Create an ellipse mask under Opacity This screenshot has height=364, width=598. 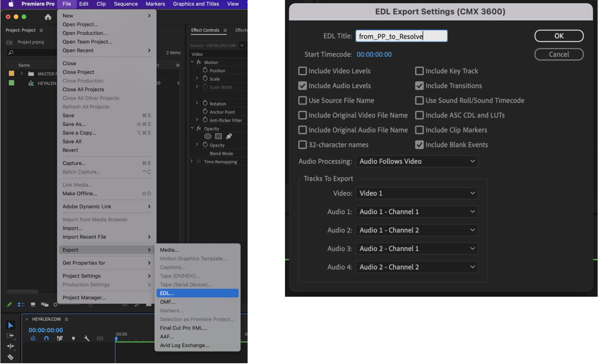click(x=208, y=136)
